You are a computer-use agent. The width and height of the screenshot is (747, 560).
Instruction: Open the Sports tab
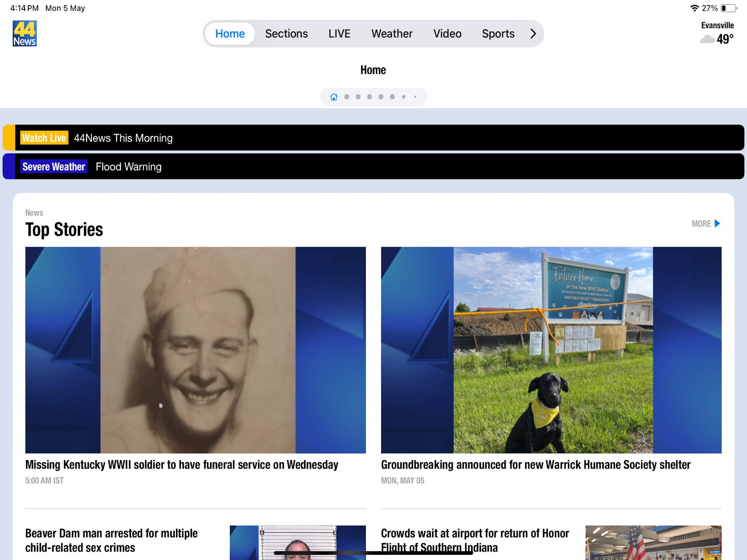[498, 33]
